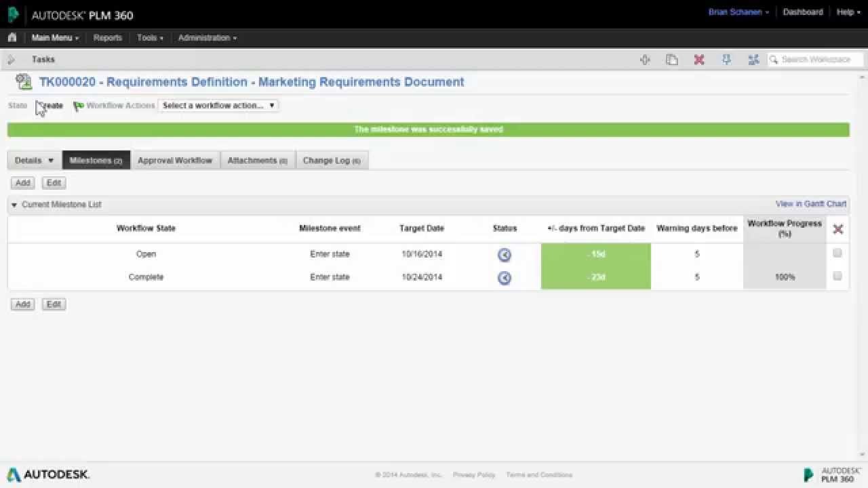This screenshot has width=868, height=488.
Task: Click the bookmark pin toolbar icon
Action: pyautogui.click(x=726, y=60)
